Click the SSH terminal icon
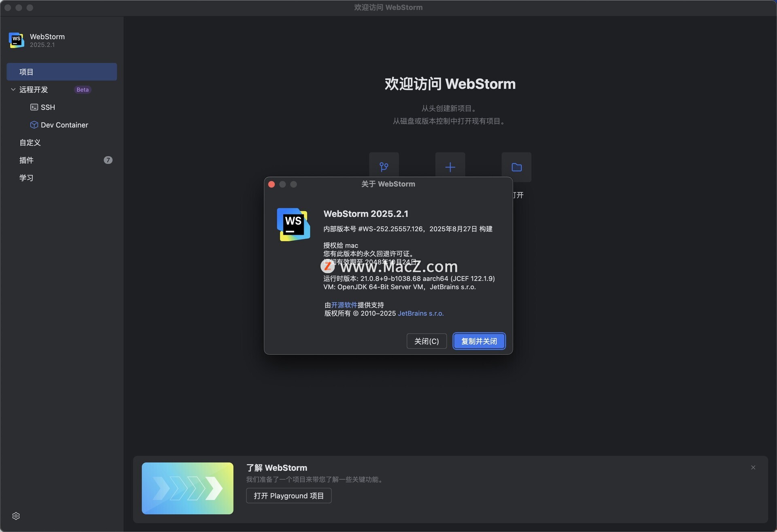The height and width of the screenshot is (532, 777). coord(34,107)
